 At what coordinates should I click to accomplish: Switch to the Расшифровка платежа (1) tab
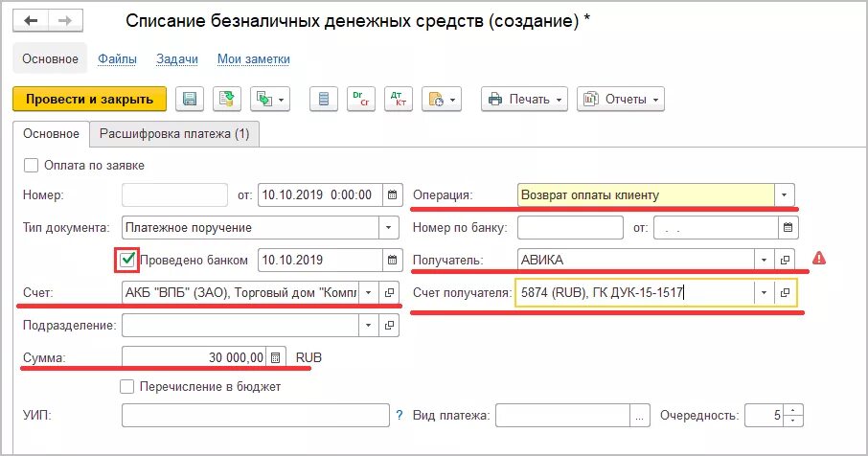(x=174, y=134)
